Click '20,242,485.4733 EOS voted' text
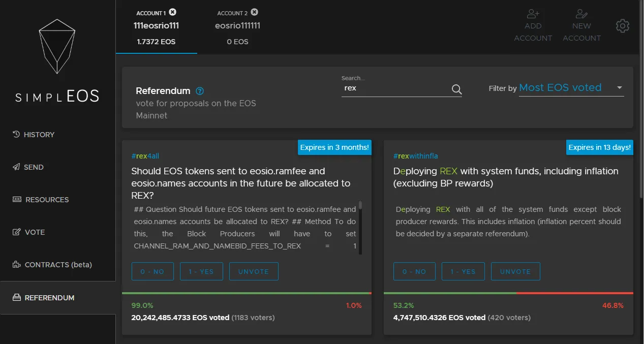Screen dimensions: 644x344 pos(180,318)
